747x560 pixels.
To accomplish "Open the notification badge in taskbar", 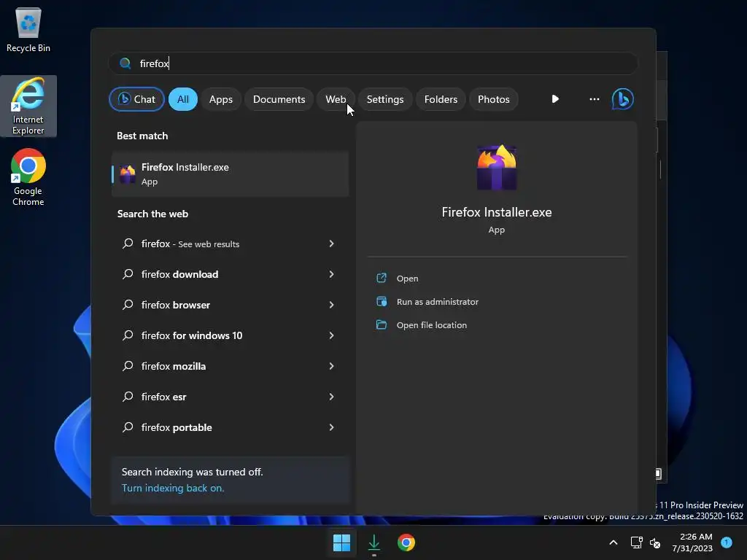I will [727, 542].
